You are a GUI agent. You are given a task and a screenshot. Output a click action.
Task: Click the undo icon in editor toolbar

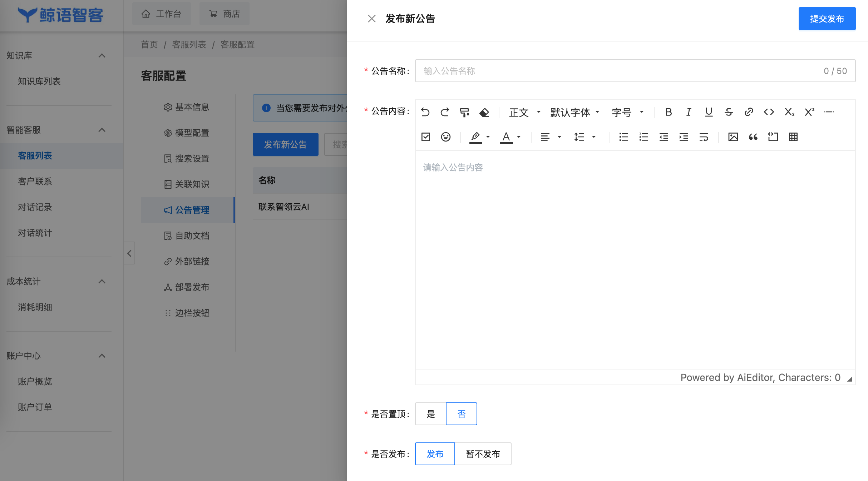[425, 112]
